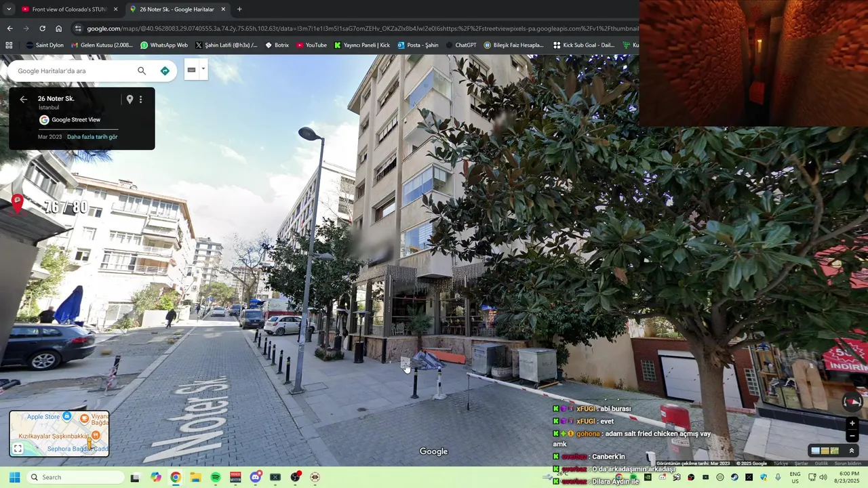Go back from the 26 Noter Sk. panel
This screenshot has width=868, height=488.
pos(24,99)
